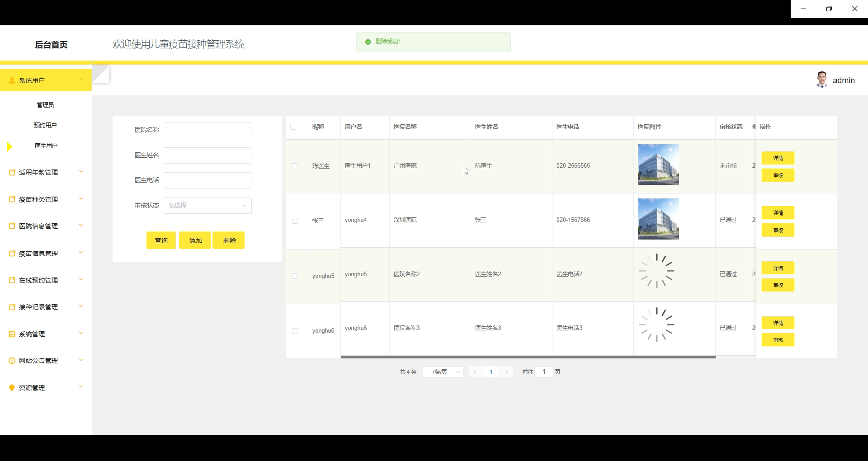
Task: Check the row checkbox for 陈医生
Action: [x=295, y=166]
